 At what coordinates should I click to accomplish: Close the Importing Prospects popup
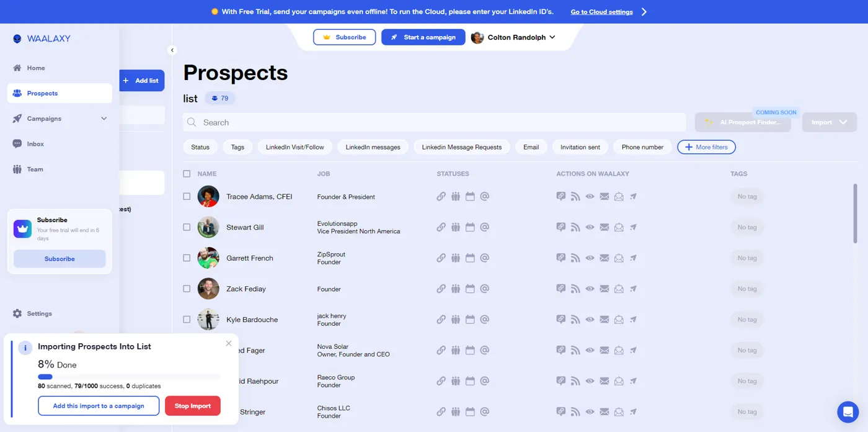[229, 343]
